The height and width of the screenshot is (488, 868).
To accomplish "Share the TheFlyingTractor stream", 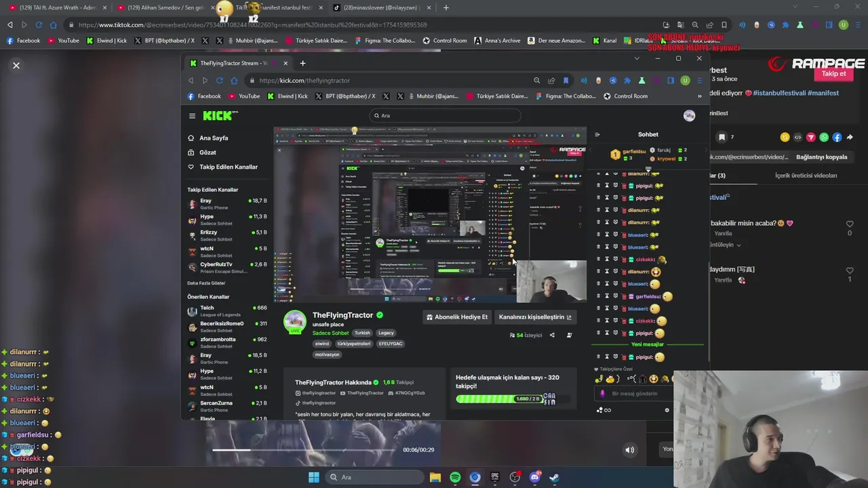I will pos(552,335).
